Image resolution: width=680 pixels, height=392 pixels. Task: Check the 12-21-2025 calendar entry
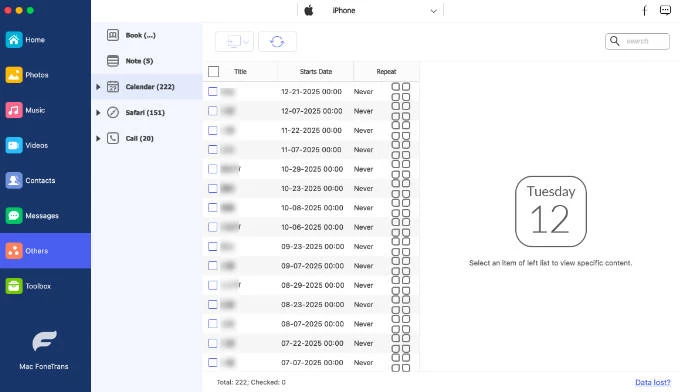[x=212, y=91]
